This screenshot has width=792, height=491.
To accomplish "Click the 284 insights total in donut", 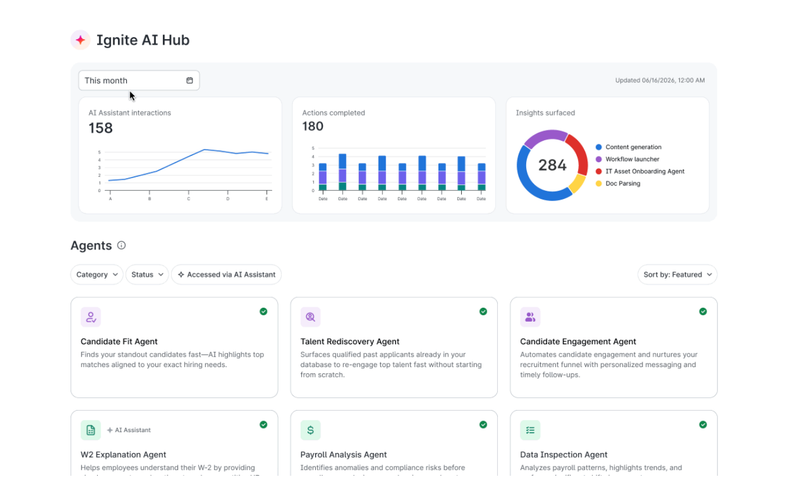I will pos(552,165).
